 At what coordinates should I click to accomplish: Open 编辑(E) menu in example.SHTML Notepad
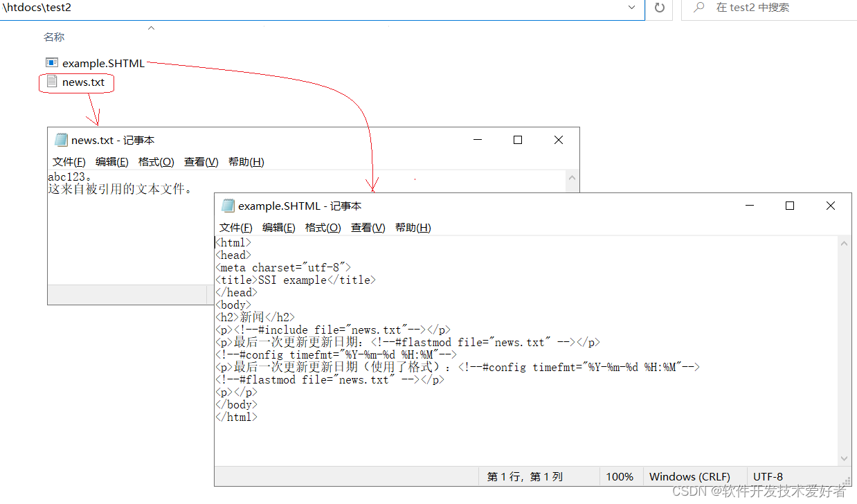(279, 228)
